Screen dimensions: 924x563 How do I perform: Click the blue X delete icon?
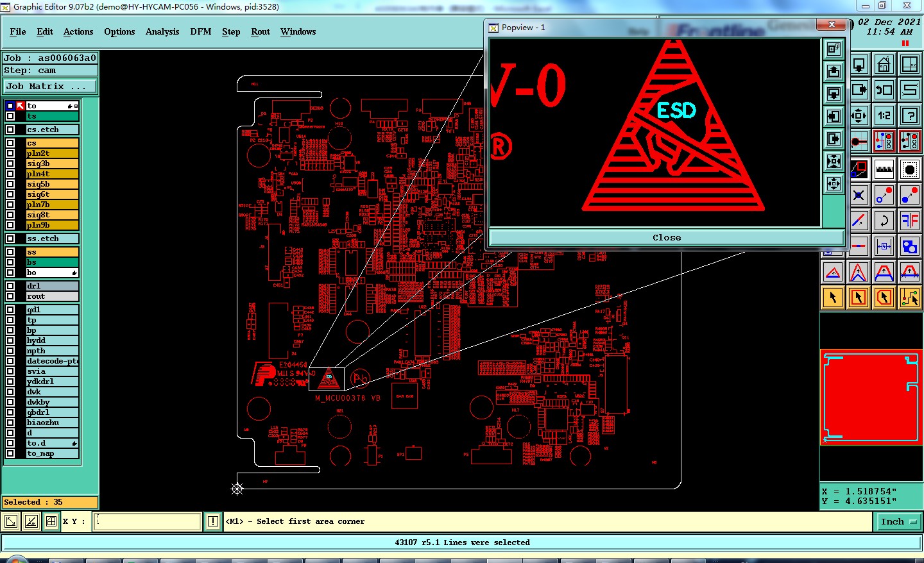[x=859, y=195]
